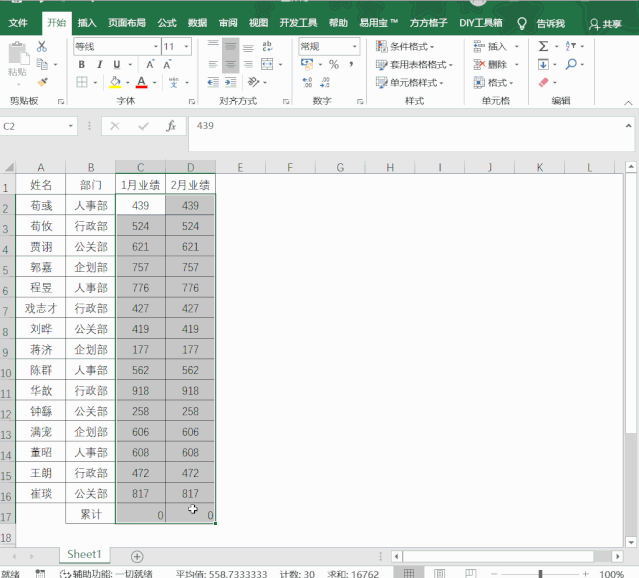The height and width of the screenshot is (578, 639).
Task: Open the 文件 tab
Action: click(x=18, y=23)
